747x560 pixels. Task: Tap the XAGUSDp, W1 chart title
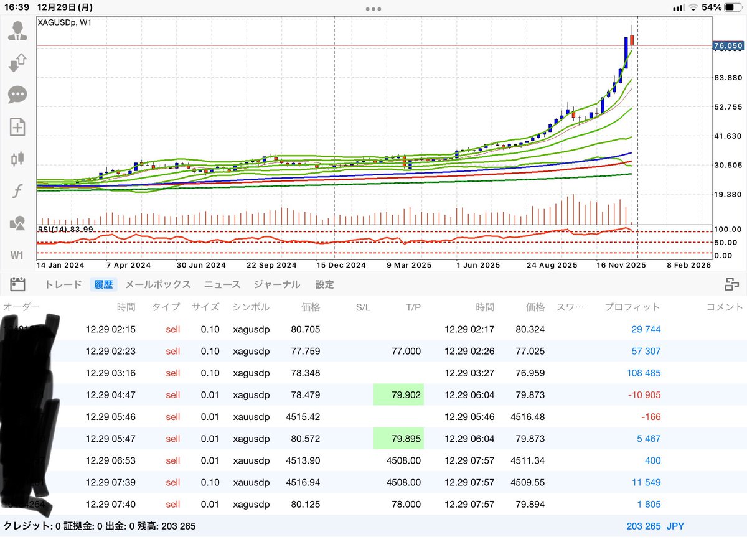pyautogui.click(x=65, y=22)
